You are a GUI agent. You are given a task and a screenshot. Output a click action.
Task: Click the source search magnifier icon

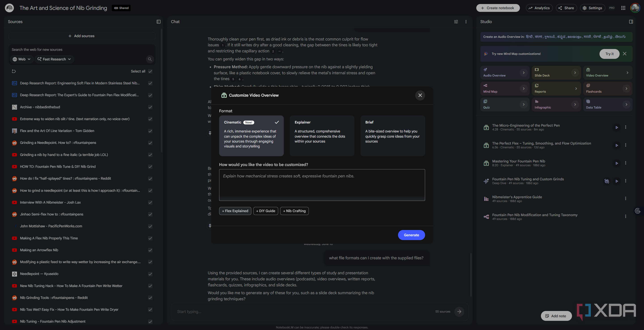tap(150, 59)
